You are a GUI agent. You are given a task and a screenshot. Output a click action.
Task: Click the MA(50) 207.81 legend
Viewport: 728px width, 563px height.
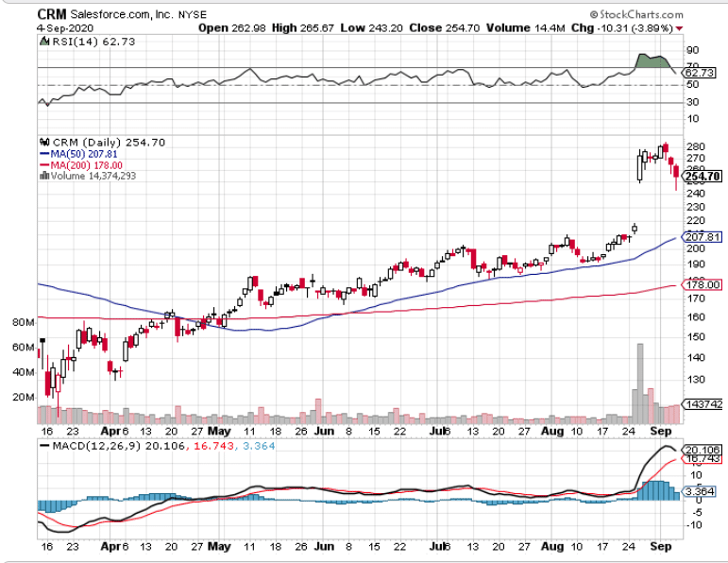point(78,154)
